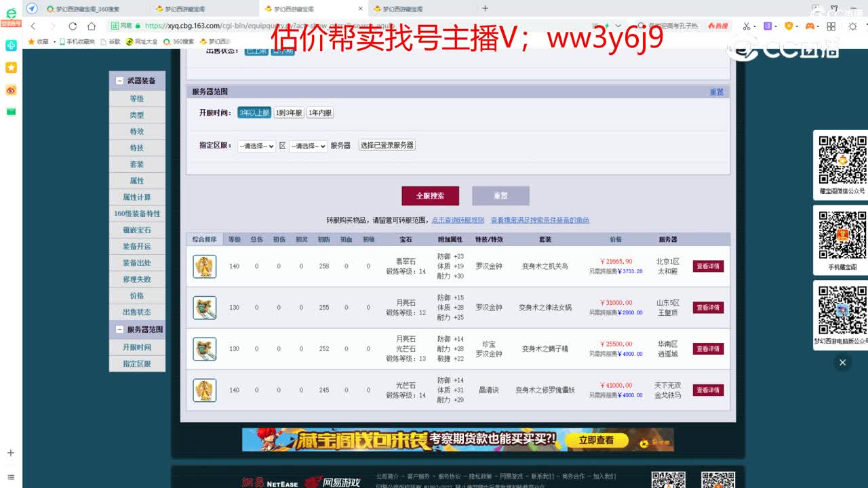This screenshot has width=868, height=488.
Task: Select the 3年以上服 option
Action: [254, 113]
